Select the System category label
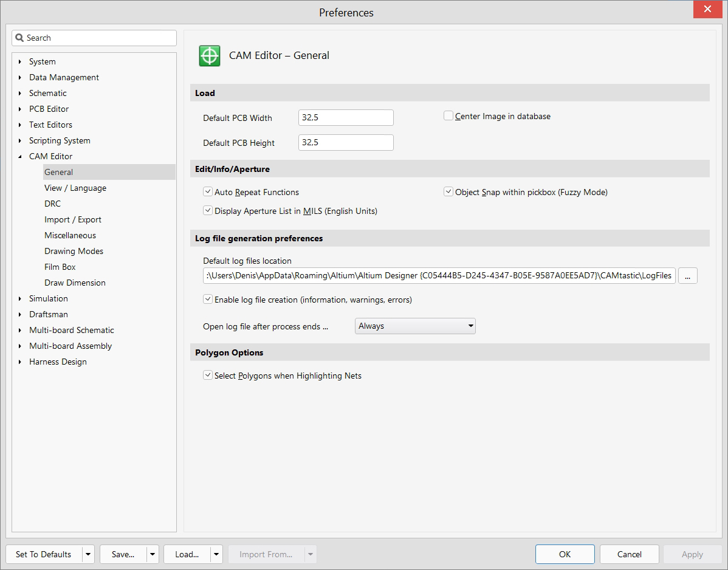 tap(43, 62)
